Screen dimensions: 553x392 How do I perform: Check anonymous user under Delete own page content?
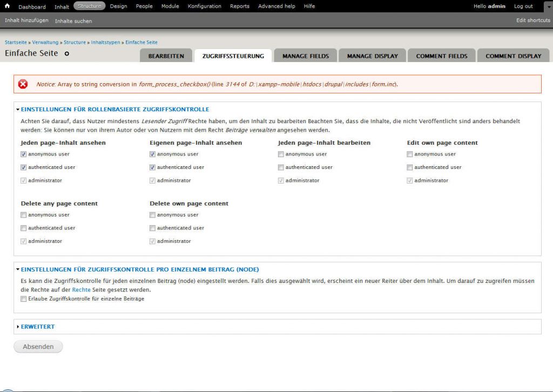153,215
